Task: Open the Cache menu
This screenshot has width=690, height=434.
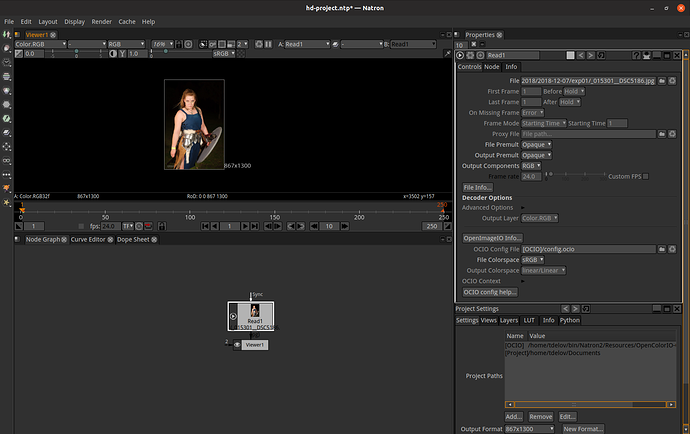Action: 127,22
